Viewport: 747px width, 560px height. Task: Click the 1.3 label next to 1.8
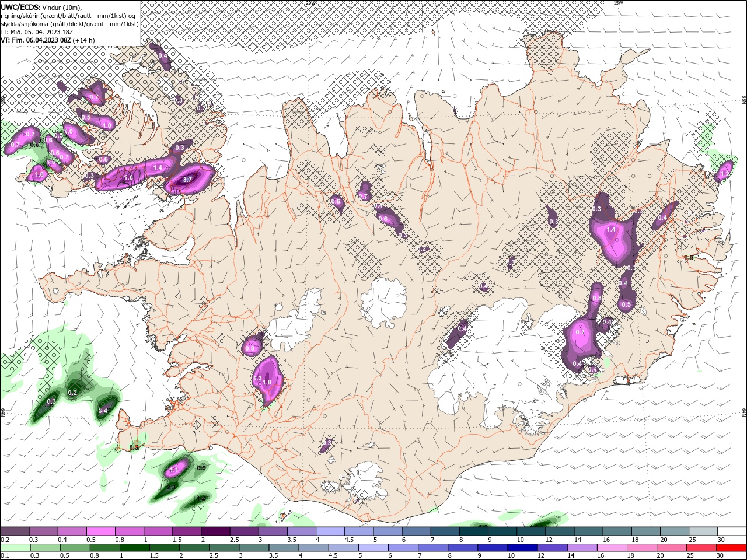(259, 379)
